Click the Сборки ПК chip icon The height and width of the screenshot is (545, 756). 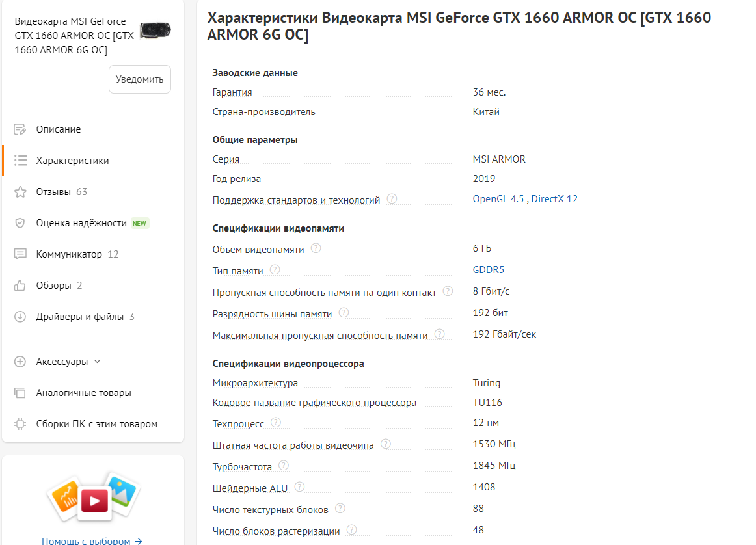click(20, 424)
